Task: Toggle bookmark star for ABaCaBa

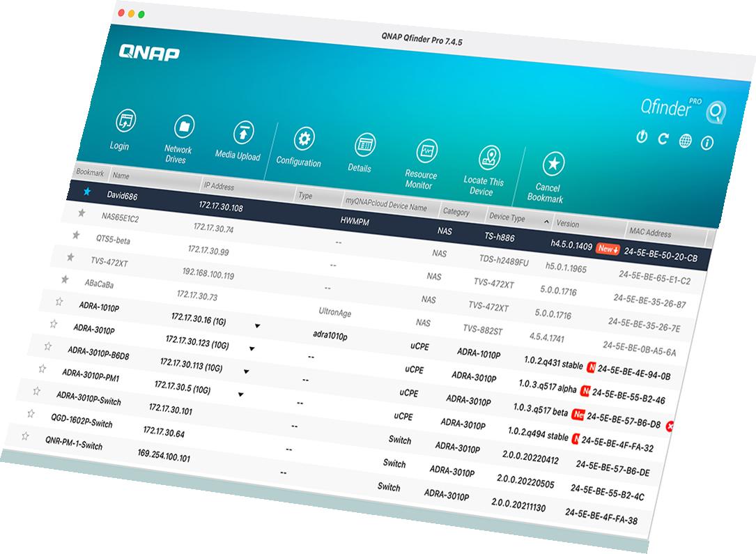Action: click(x=65, y=279)
